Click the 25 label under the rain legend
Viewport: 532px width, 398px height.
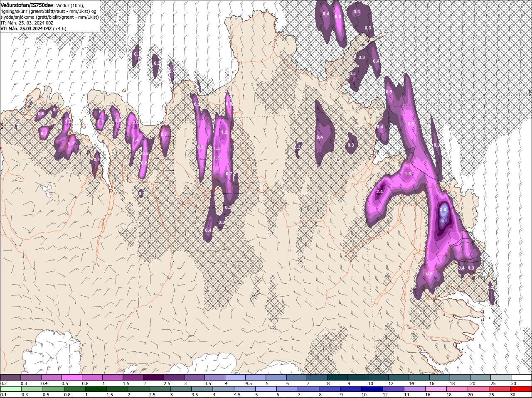492,395
